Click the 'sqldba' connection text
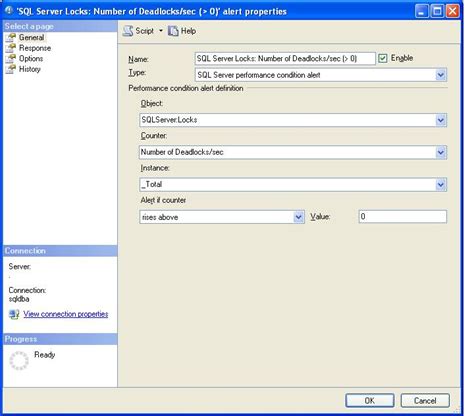 pyautogui.click(x=19, y=299)
